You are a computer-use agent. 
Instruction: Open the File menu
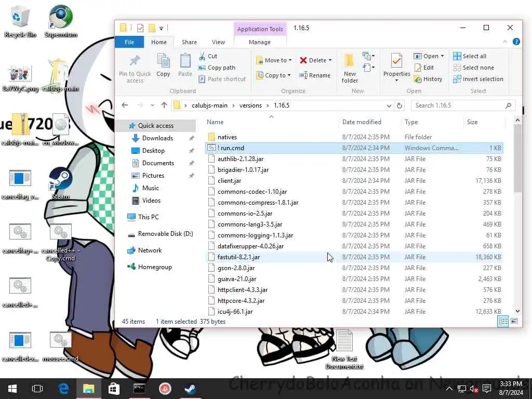(x=129, y=42)
